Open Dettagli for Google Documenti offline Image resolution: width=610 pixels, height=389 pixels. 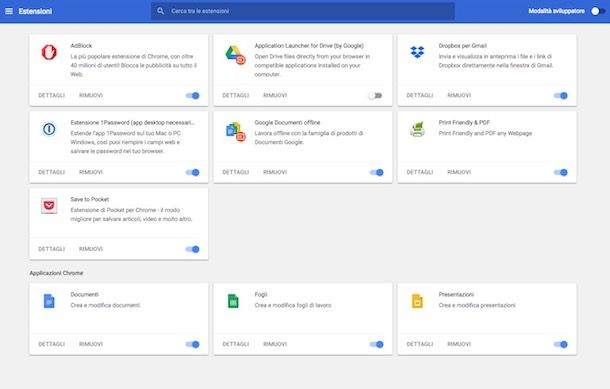[x=235, y=172]
